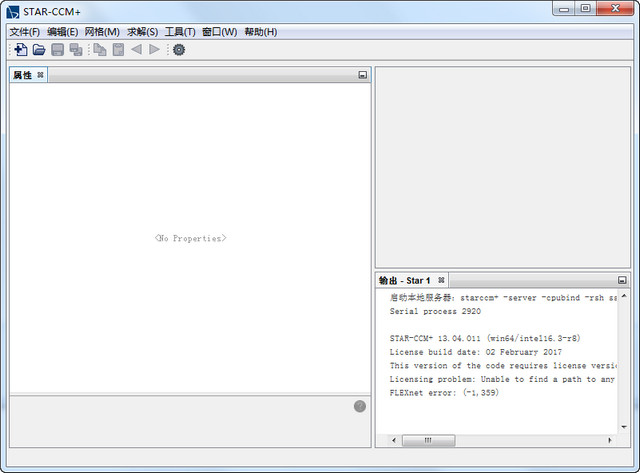
Task: Open the 求解(S) menu
Action: [142, 32]
